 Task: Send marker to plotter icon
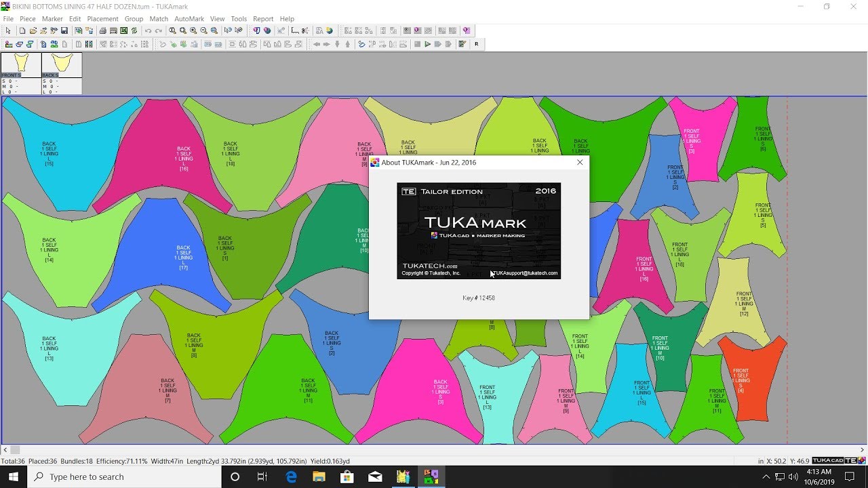(113, 30)
